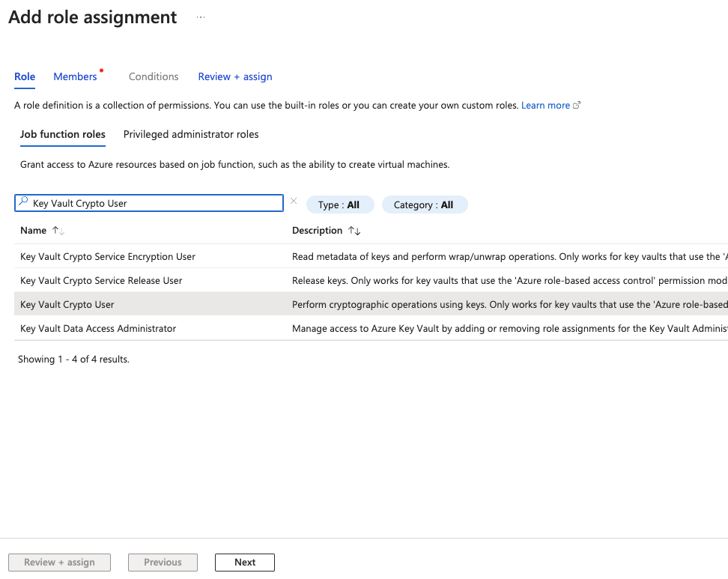Select the Job function roles tab
Image resolution: width=728 pixels, height=579 pixels.
63,134
